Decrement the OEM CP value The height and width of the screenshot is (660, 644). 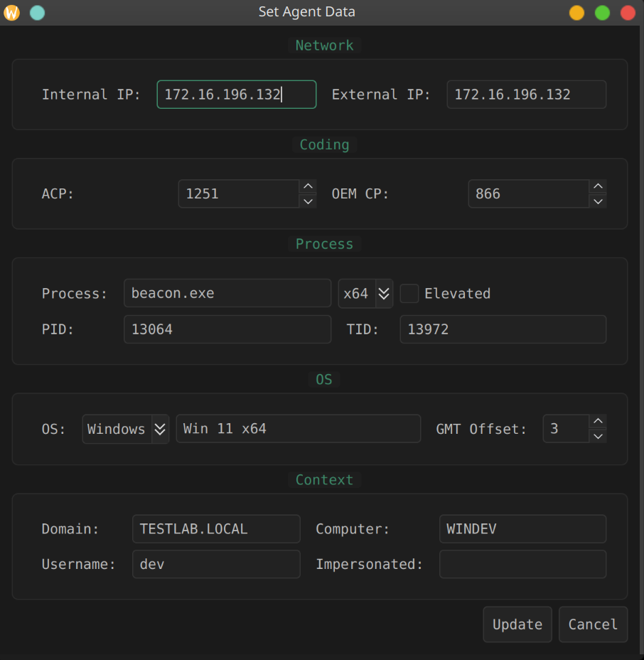coord(597,201)
